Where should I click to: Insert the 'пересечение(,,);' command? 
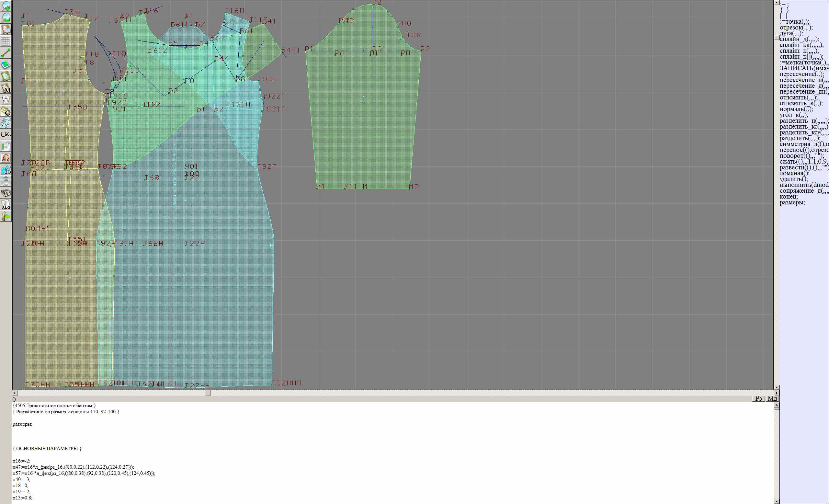(x=802, y=74)
